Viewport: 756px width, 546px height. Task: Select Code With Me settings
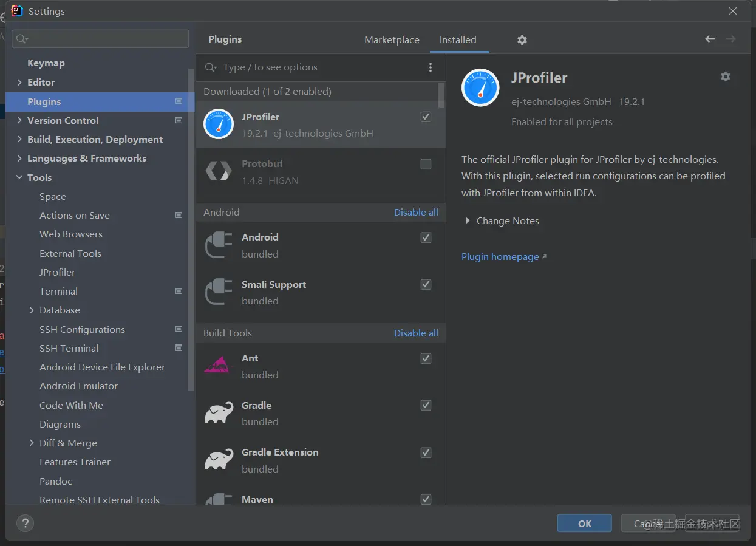coord(72,405)
